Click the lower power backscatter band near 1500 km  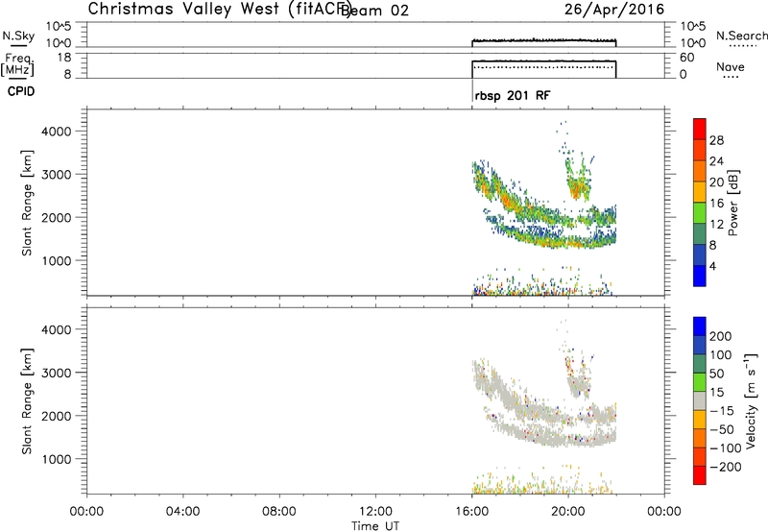(x=554, y=237)
